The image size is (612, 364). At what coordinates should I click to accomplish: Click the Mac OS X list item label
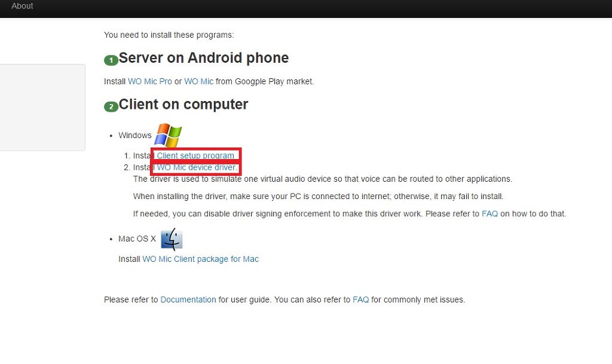pyautogui.click(x=137, y=238)
